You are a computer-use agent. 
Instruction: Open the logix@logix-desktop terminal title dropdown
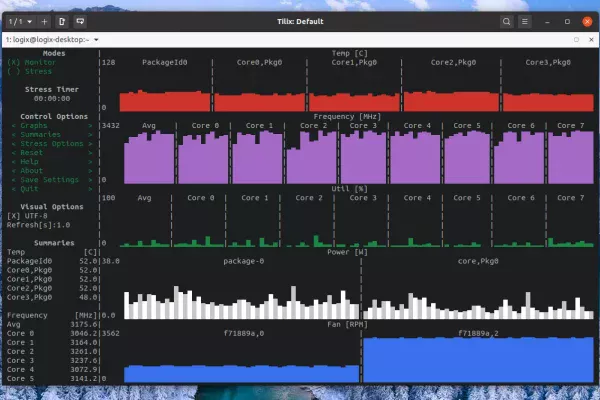point(52,40)
